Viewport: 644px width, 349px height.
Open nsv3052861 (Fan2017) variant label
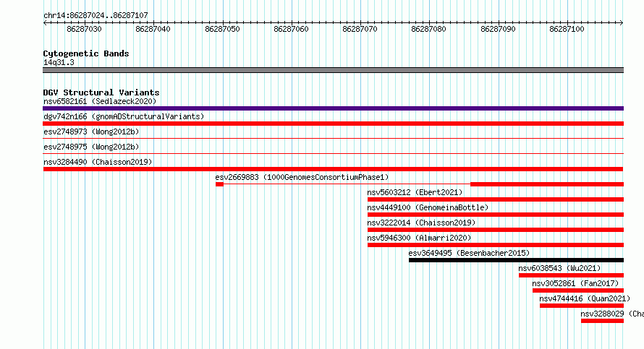(575, 283)
